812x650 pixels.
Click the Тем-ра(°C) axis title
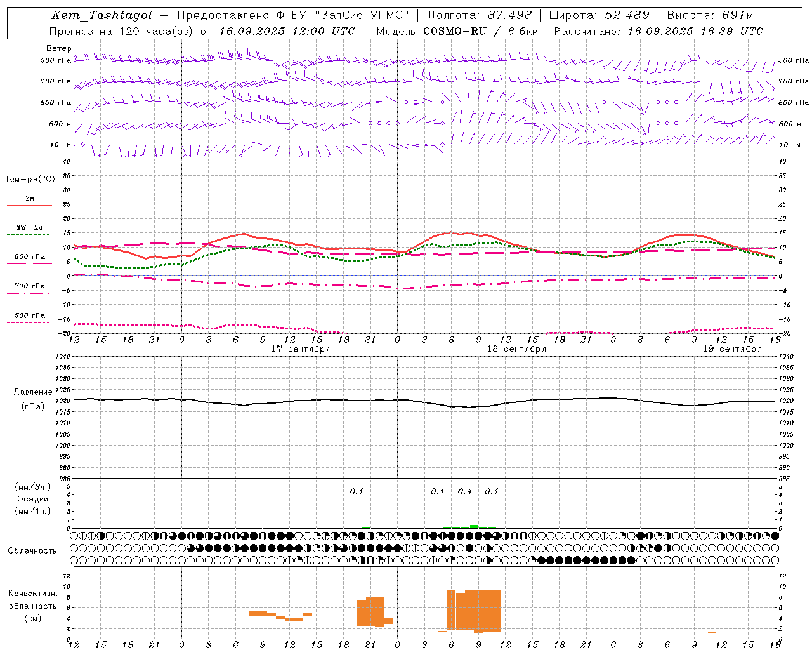(x=30, y=180)
